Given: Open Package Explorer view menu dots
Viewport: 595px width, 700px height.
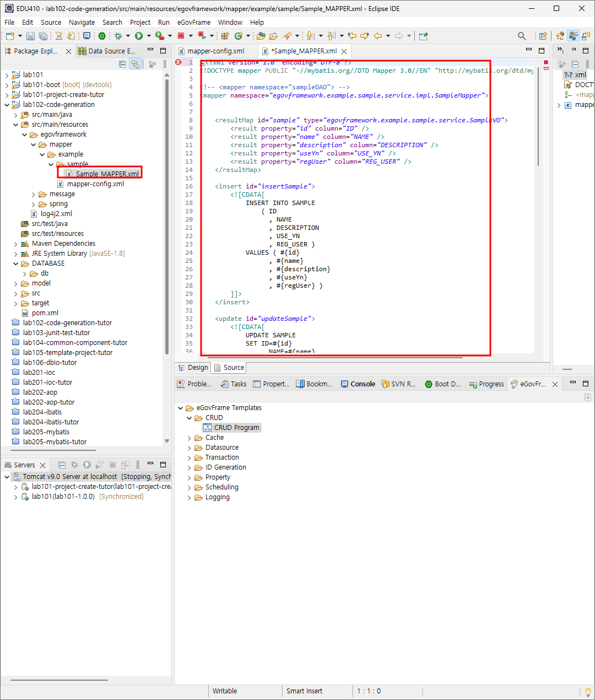Looking at the screenshot, I should (x=165, y=64).
